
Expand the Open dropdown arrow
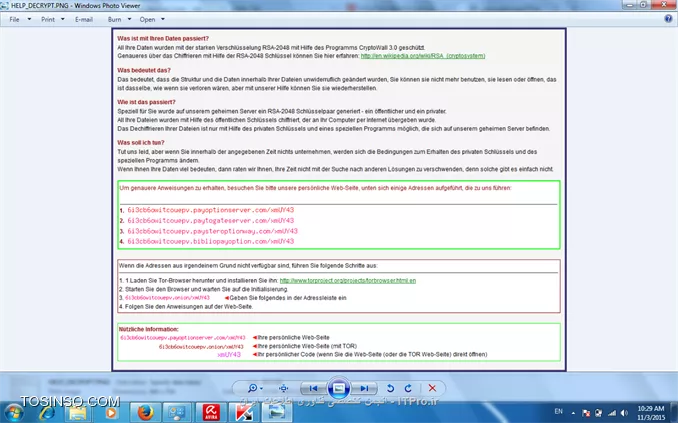click(x=163, y=19)
